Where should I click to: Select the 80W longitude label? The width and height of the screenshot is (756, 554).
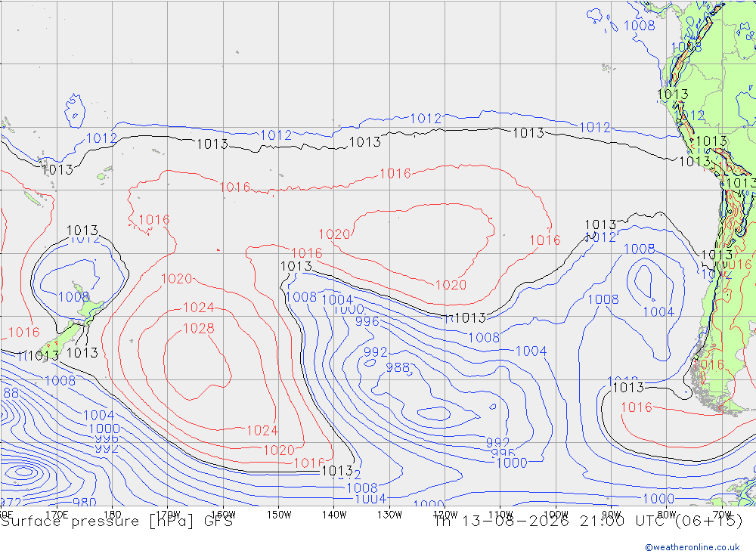pos(667,515)
